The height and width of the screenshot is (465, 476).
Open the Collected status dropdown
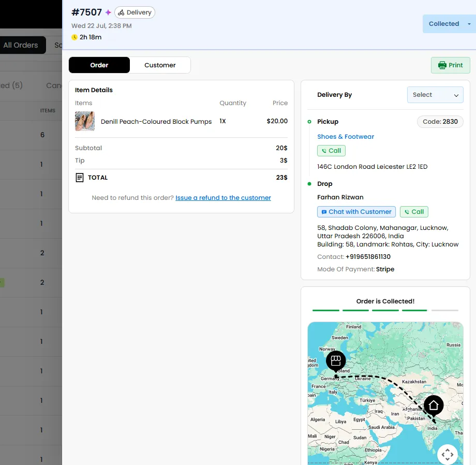(449, 24)
